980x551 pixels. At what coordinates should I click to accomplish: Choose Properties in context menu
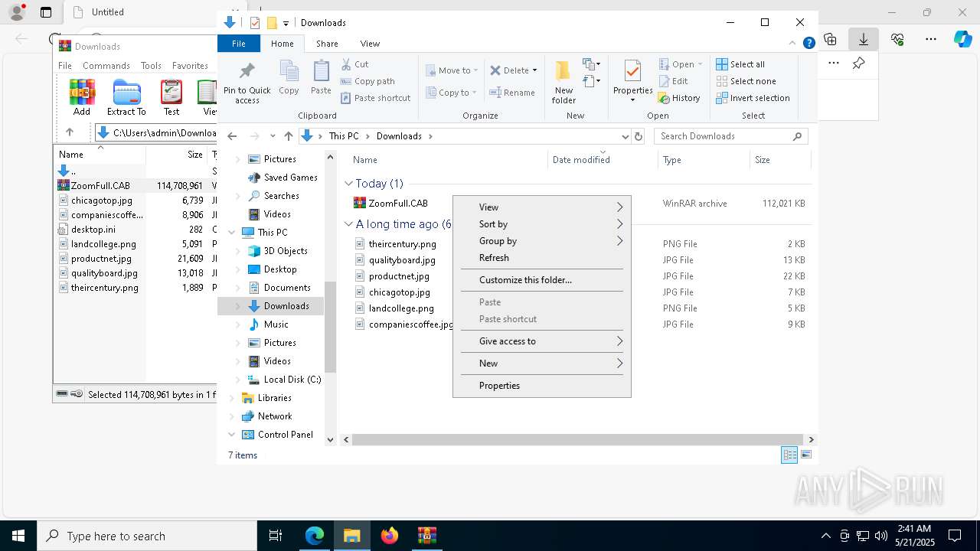(542, 386)
